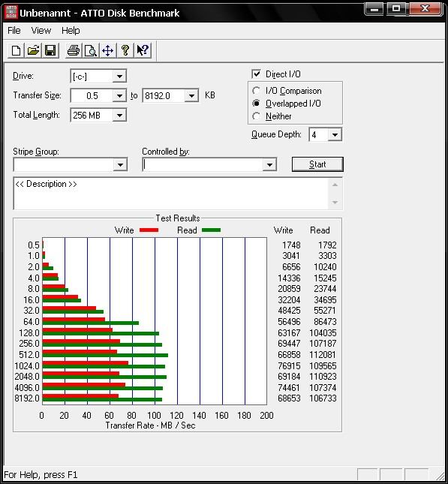Image resolution: width=448 pixels, height=484 pixels.
Task: Start the disk benchmark
Action: coord(317,164)
